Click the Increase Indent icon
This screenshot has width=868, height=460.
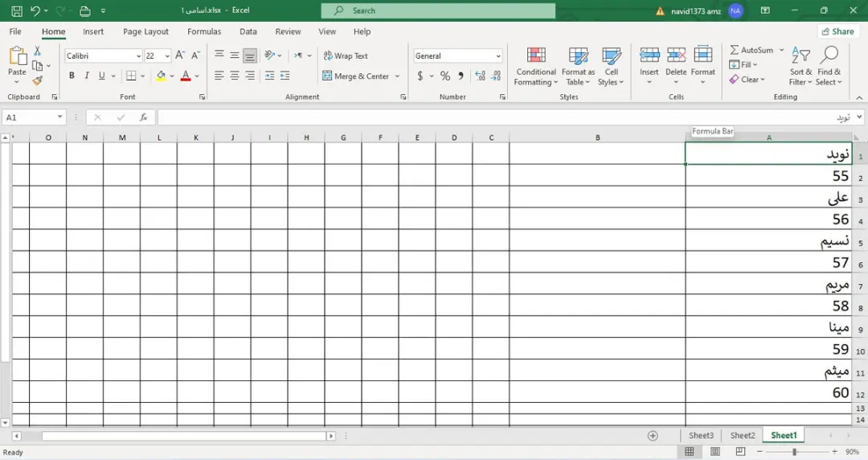[285, 76]
